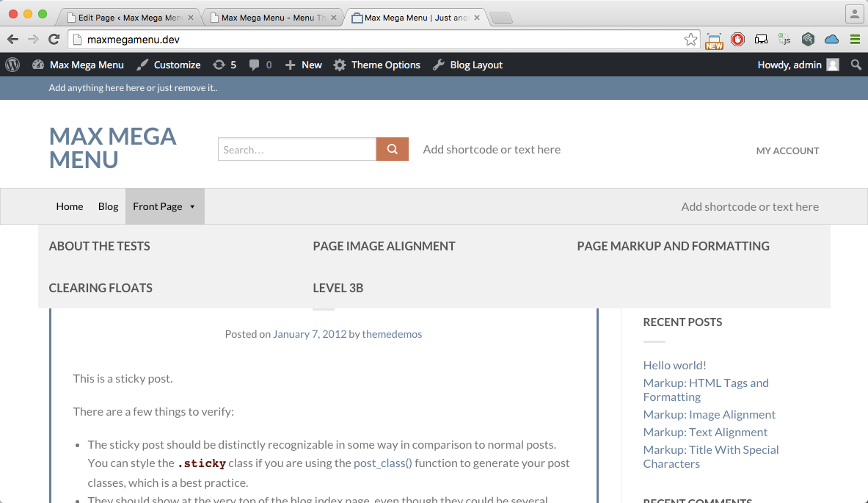Open Theme Options in admin bar

coord(377,65)
